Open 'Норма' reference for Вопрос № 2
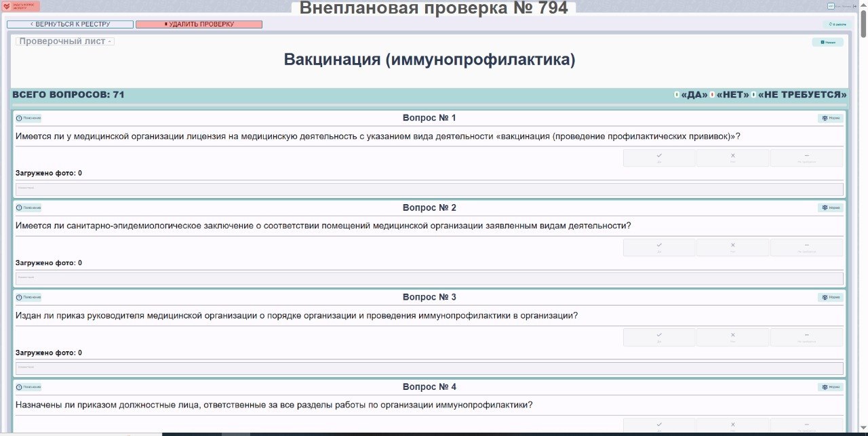Screen dimensions: 868x436 [x=831, y=207]
